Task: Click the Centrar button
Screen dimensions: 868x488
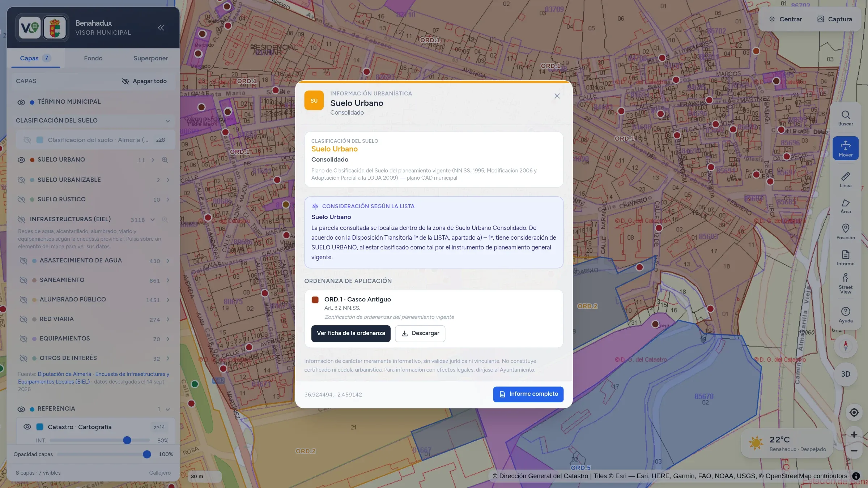Action: pos(786,19)
